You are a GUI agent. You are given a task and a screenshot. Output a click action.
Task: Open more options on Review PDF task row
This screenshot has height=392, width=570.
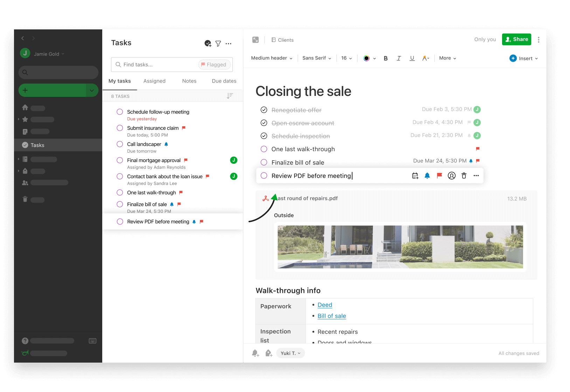pos(476,176)
